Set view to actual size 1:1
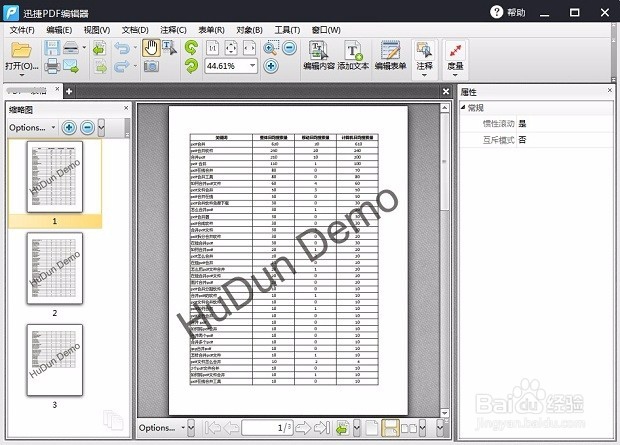Viewport: 620px width, 445px height. pos(212,48)
